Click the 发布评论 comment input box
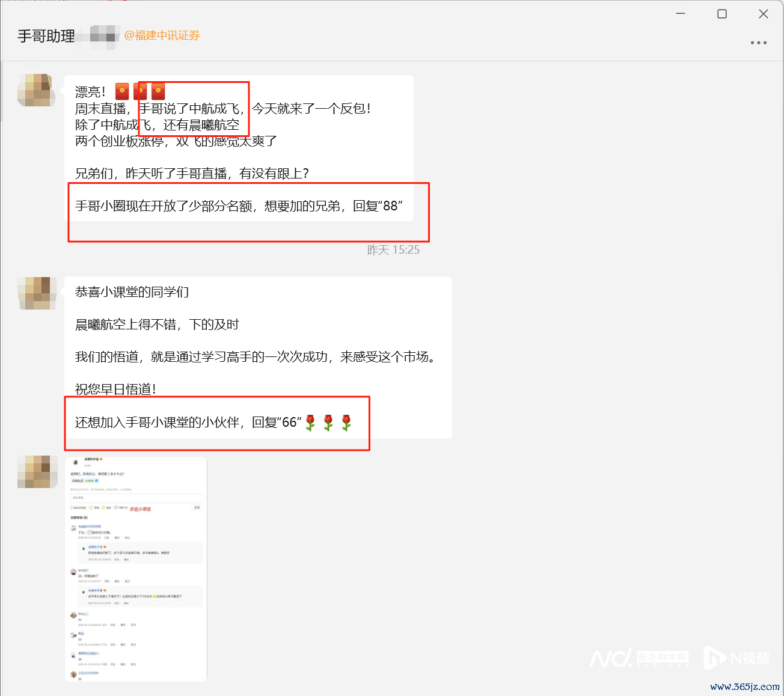This screenshot has width=784, height=696. click(x=136, y=498)
